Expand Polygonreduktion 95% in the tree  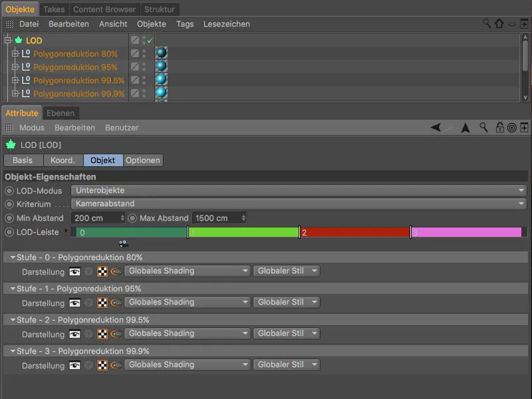(x=15, y=67)
